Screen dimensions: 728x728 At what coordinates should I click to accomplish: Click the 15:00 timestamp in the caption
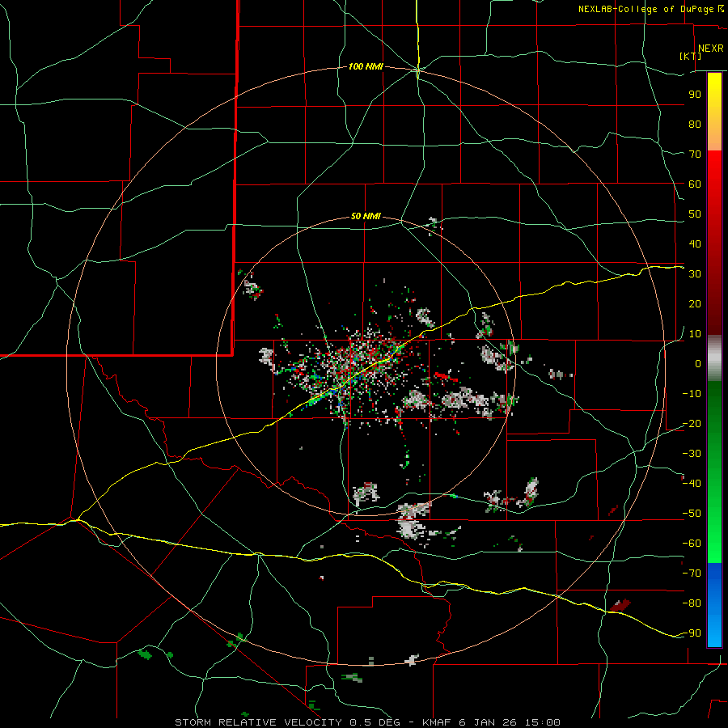[542, 722]
